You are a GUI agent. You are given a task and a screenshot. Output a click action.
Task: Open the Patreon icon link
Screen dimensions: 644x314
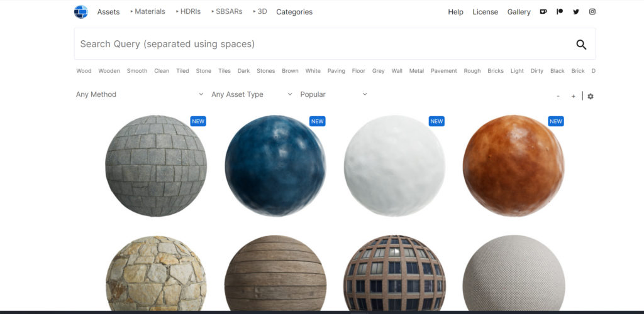click(x=559, y=12)
